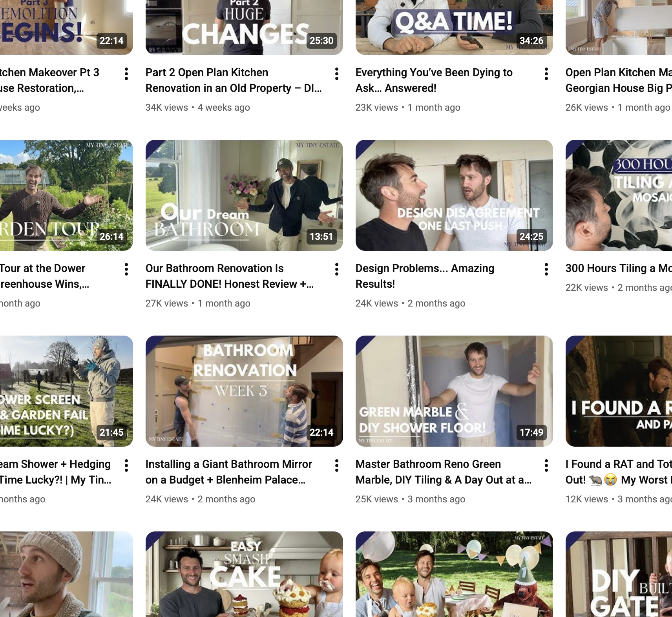672x617 pixels.
Task: Open title Kitchen Makeover Pt 3
Action: pos(49,80)
